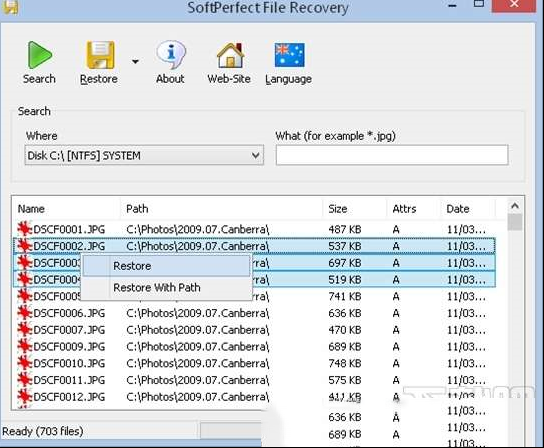The width and height of the screenshot is (544, 448).
Task: Click the app icon in the title bar
Action: pos(10,7)
